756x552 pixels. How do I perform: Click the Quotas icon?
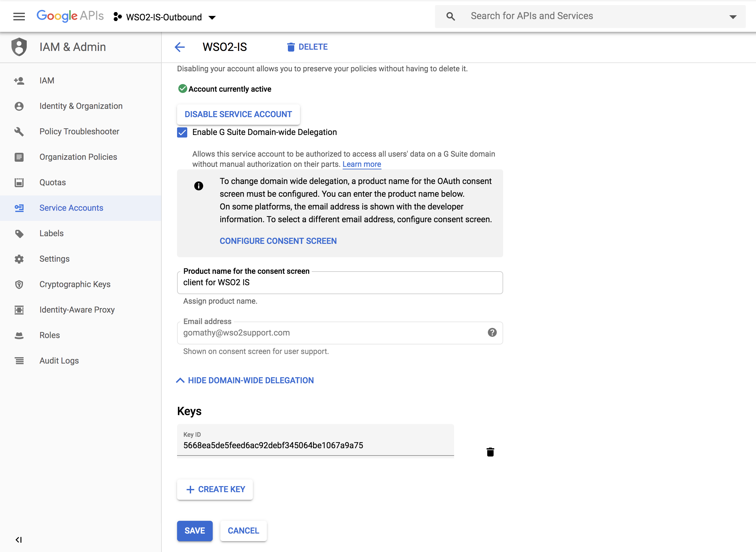coord(19,182)
